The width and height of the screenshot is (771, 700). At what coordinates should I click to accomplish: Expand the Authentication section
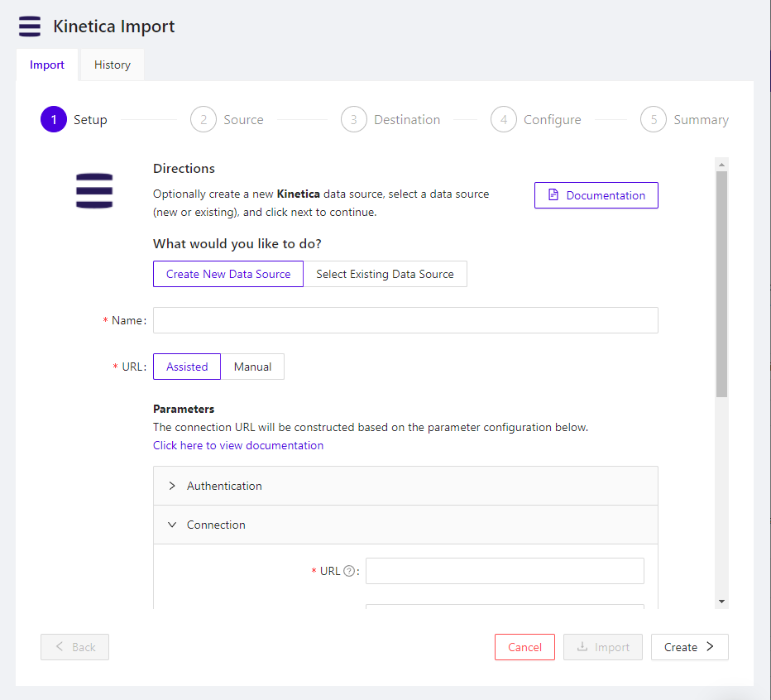[x=173, y=486]
